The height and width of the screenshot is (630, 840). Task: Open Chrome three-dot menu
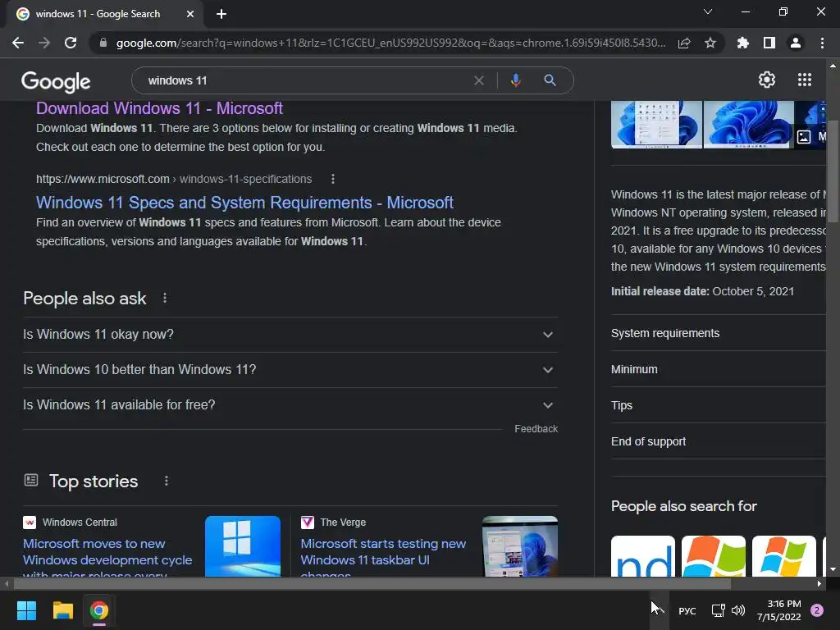[822, 43]
